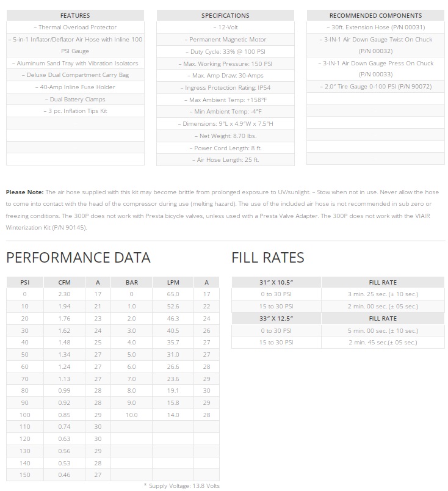
Task: Select the 30ft. Extension Hose row
Action: [x=375, y=27]
